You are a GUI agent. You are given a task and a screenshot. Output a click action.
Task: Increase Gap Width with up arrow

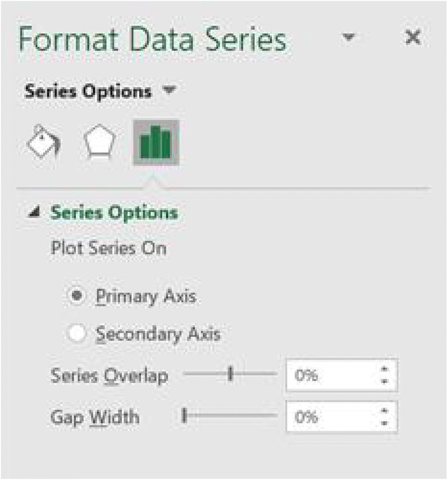(x=384, y=411)
